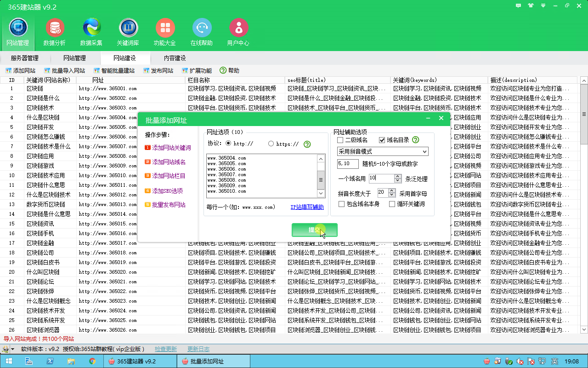Enable the 包含域名本身 checkbox
Viewport: 588px width, 368px height.
tap(341, 204)
